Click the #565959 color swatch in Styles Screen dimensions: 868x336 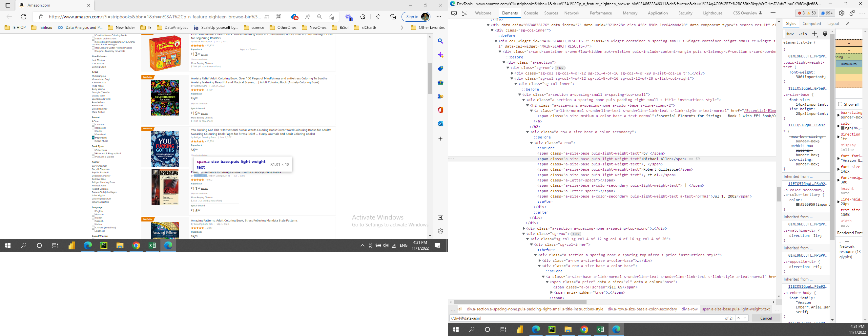click(x=798, y=204)
